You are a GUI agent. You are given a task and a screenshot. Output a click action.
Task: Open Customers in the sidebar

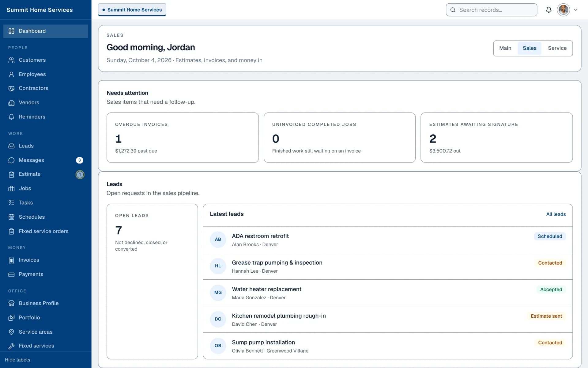coord(46,60)
